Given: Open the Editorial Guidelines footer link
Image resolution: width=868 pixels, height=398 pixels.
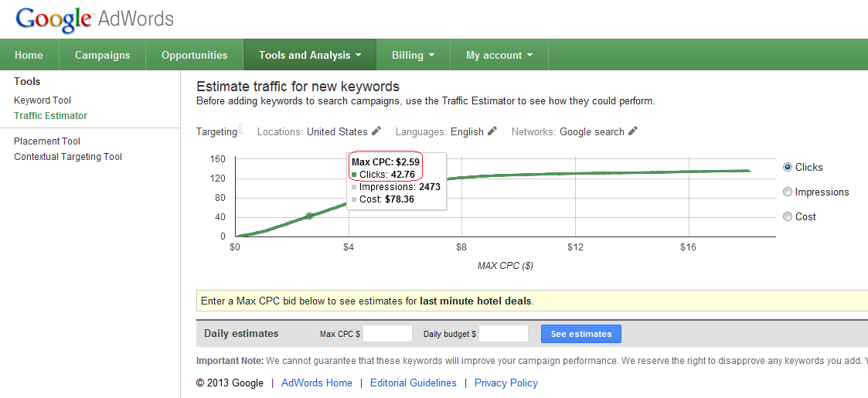Looking at the screenshot, I should 414,383.
